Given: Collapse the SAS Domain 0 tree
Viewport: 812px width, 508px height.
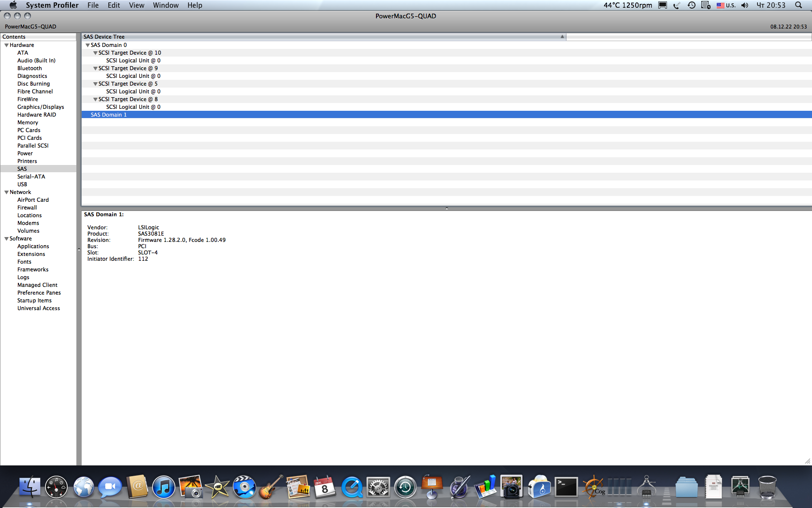Looking at the screenshot, I should [x=87, y=45].
